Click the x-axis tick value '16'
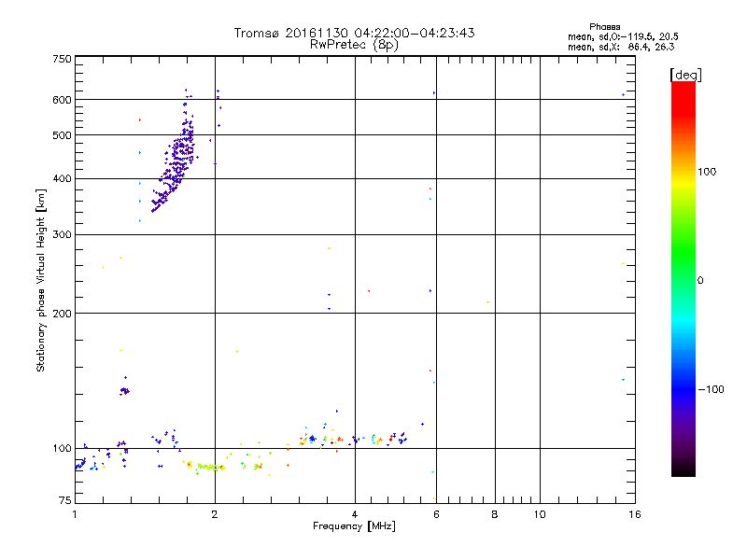This screenshot has height=560, width=747. pos(635,514)
